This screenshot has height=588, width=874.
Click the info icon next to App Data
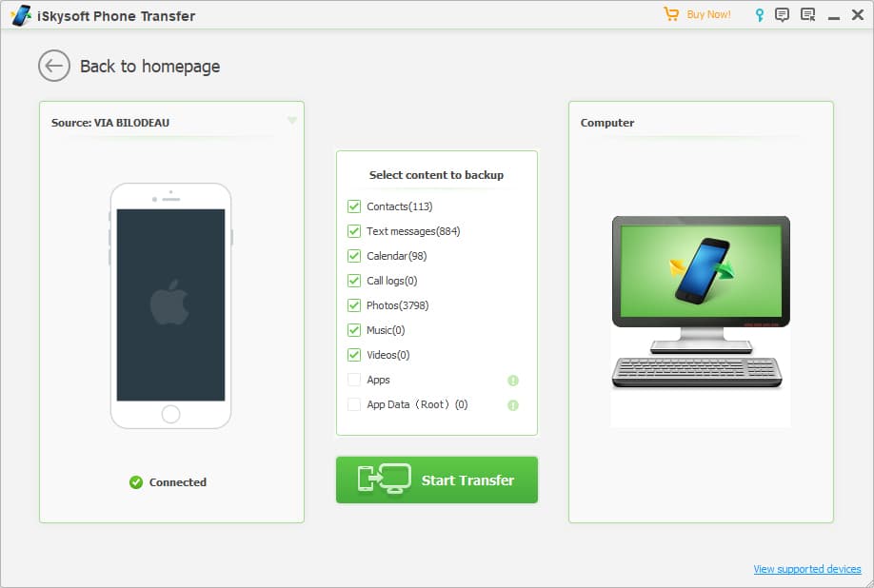click(x=513, y=405)
